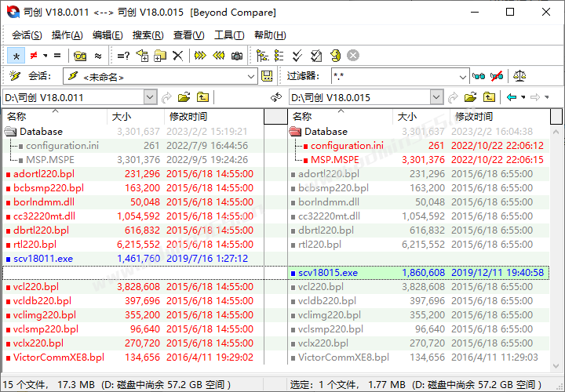This screenshot has height=392, width=565.
Task: Click the left path field D:\司创 V18.0.011
Action: pyautogui.click(x=73, y=97)
